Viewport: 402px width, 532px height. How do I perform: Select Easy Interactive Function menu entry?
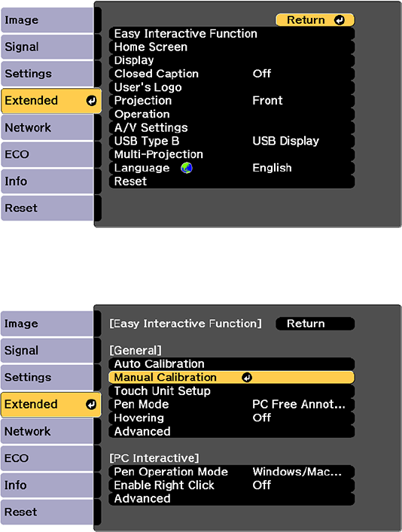(x=232, y=34)
